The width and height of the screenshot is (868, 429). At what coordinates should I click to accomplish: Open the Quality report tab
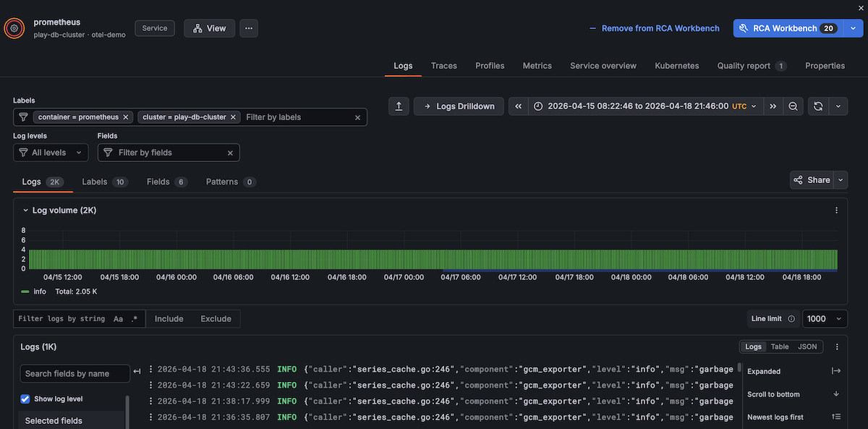tap(752, 66)
